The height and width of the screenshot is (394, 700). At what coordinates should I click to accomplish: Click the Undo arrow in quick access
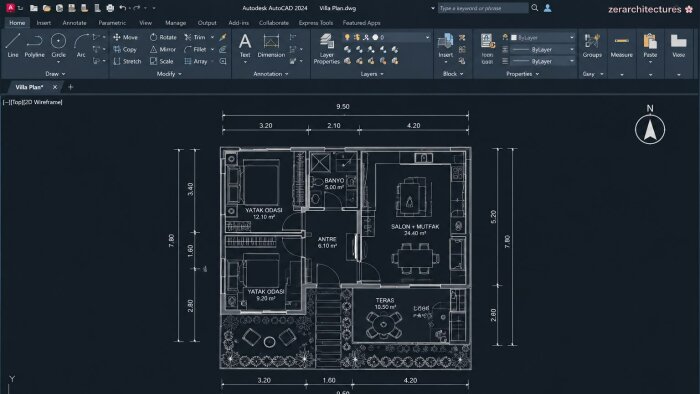[122, 8]
